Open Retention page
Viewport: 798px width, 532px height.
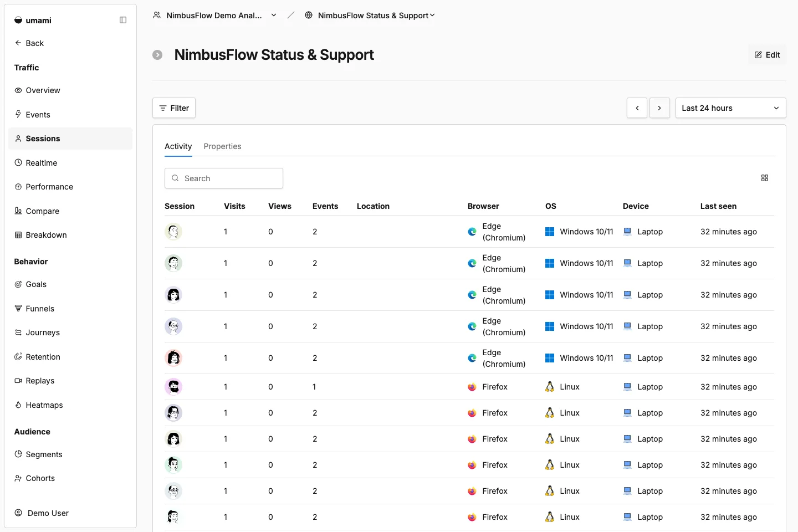coord(70,357)
